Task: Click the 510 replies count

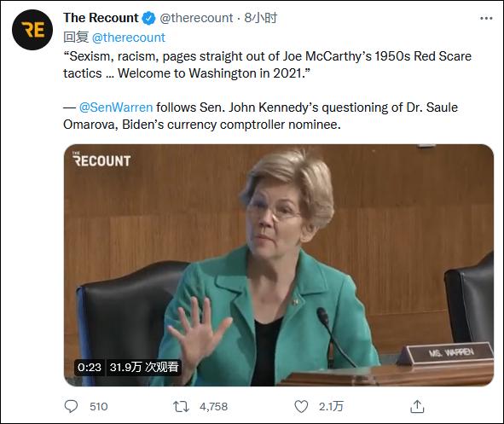Action: (98, 407)
